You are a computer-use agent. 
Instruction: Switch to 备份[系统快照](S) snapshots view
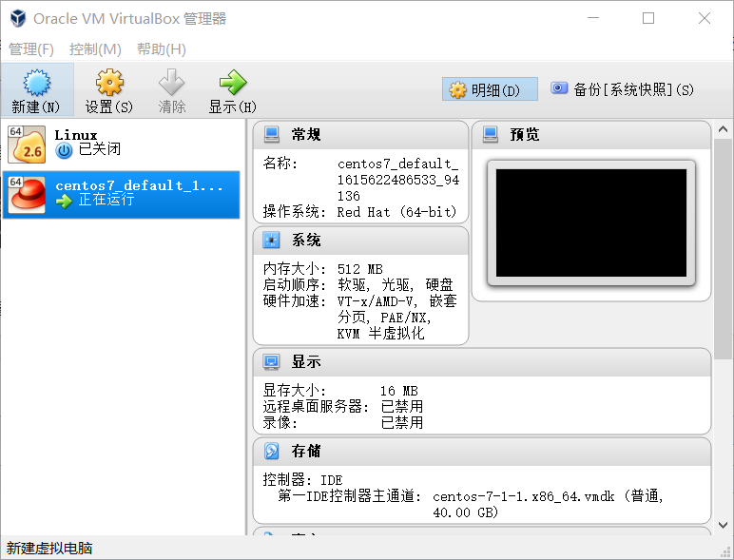(x=622, y=89)
